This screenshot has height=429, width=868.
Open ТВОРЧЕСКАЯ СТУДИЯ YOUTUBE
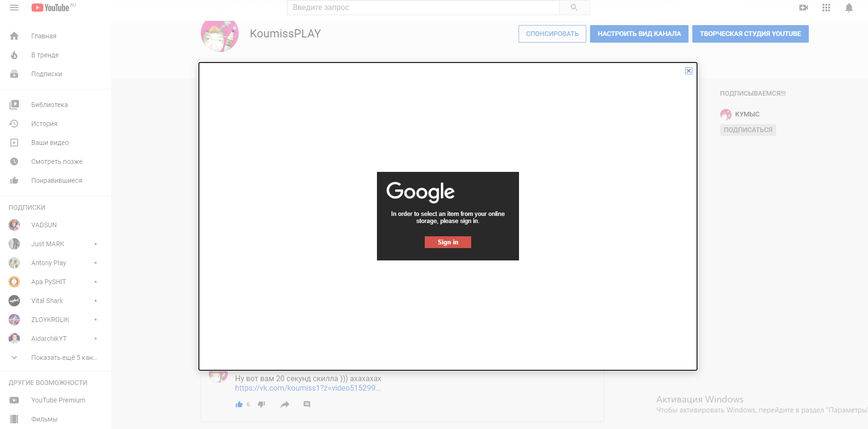751,34
